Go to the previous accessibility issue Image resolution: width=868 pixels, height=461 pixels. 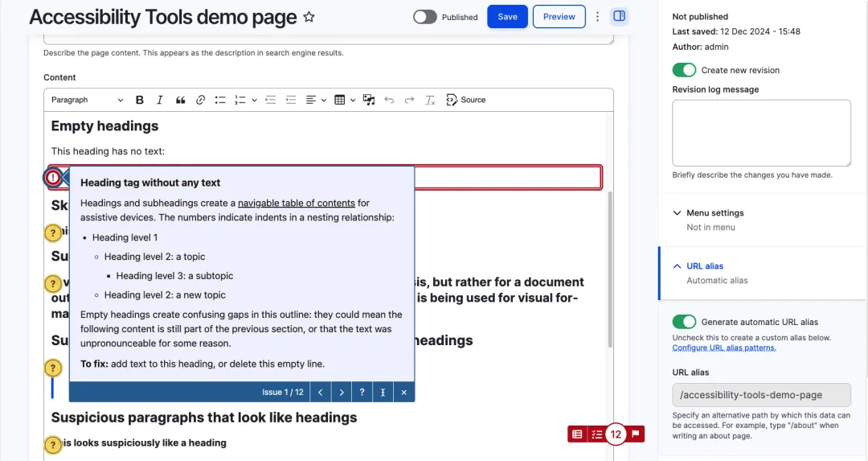(321, 392)
